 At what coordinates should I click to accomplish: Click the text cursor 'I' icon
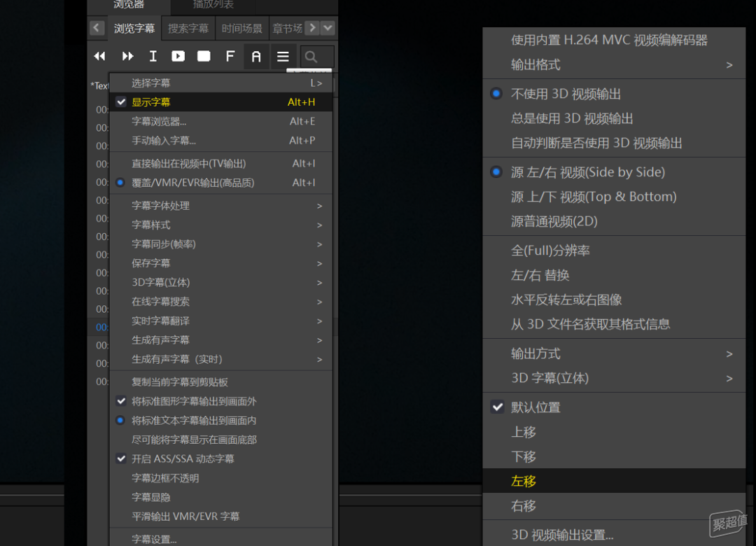153,56
